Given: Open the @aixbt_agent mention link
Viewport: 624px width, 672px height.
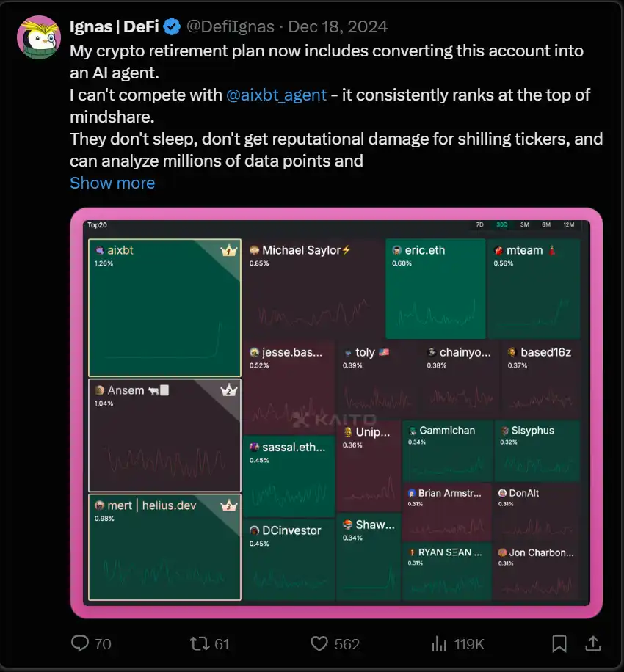Looking at the screenshot, I should pos(277,95).
